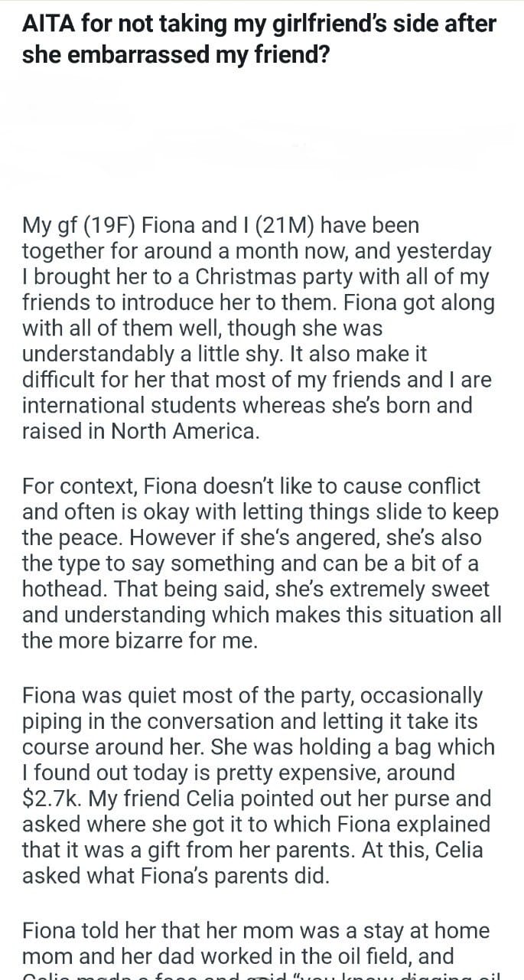Click the paragraph beginning 'My gf (19F) Fiona'
Viewport: 524px width, 980px height.
259,328
